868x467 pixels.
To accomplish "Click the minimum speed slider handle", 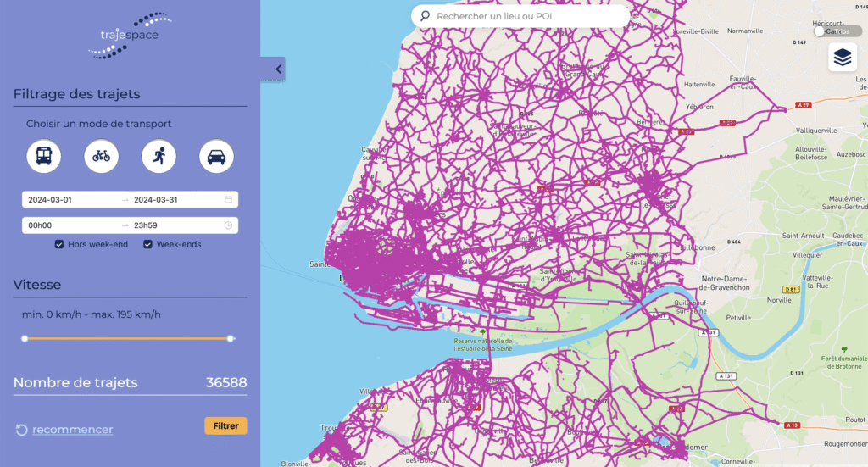I will [25, 339].
